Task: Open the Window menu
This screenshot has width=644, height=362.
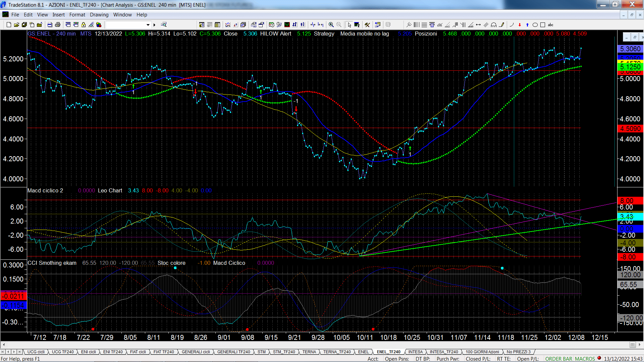Action: click(x=122, y=15)
